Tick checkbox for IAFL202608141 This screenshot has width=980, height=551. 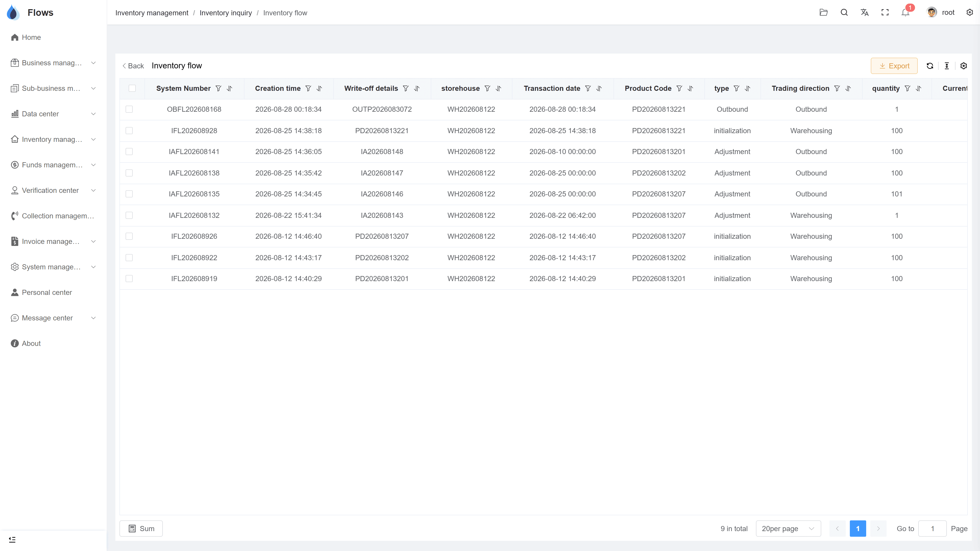[x=129, y=152]
